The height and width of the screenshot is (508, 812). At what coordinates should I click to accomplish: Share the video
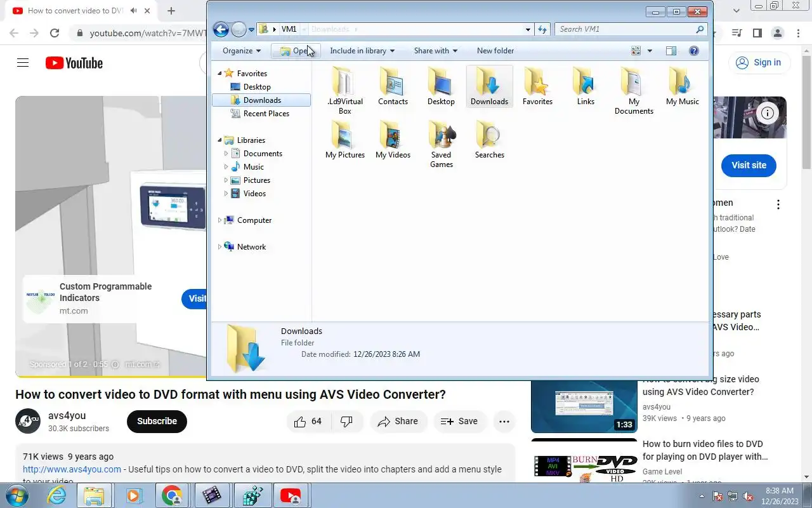(398, 421)
